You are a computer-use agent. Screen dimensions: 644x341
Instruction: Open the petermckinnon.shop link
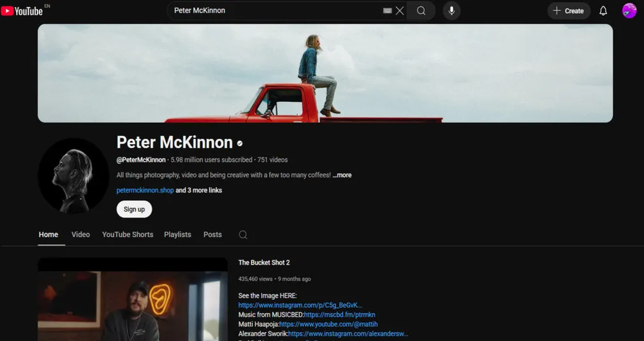[x=145, y=191]
